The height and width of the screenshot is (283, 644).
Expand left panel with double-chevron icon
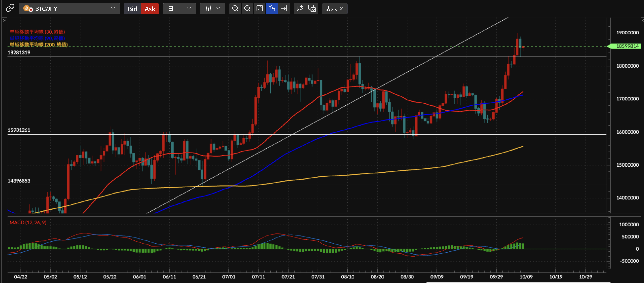[5, 21]
